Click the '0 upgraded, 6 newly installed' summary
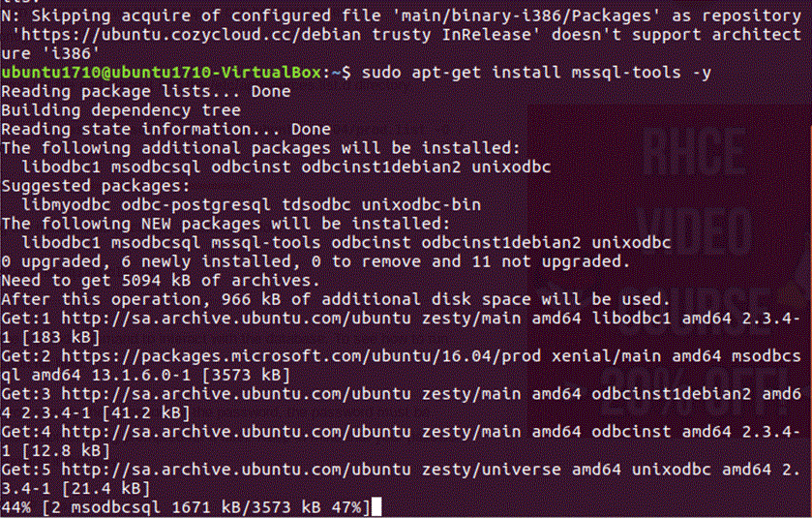Viewport: 812px width, 518px height. [x=316, y=261]
